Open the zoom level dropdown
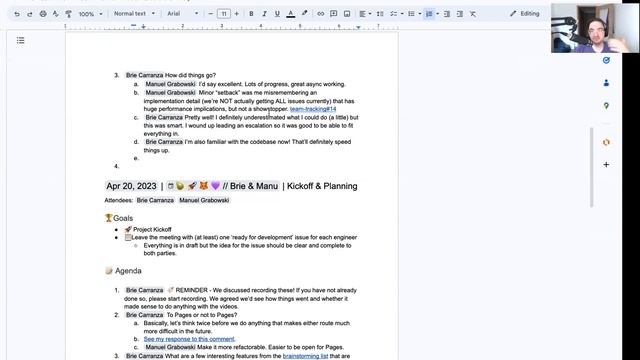 (91, 14)
